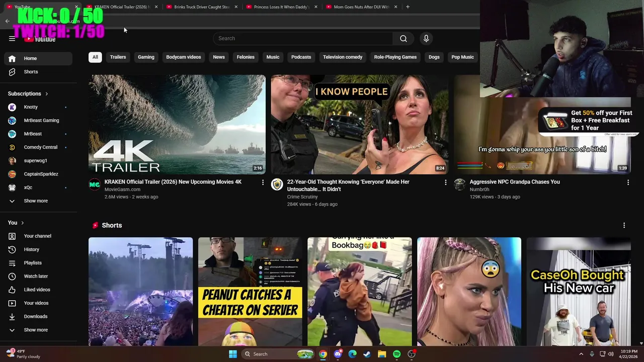This screenshot has height=362, width=644.
Task: Open Numbr0h channel avatar
Action: pos(459,185)
